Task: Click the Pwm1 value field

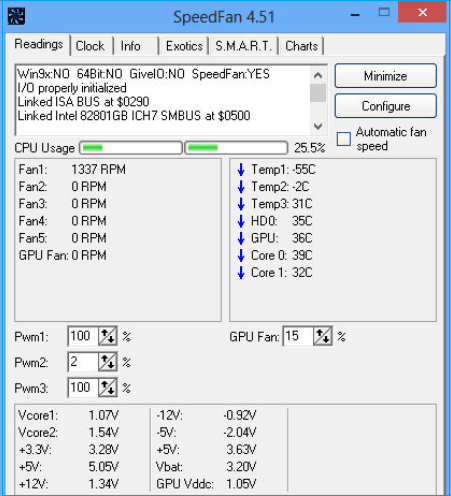Action: pyautogui.click(x=83, y=336)
